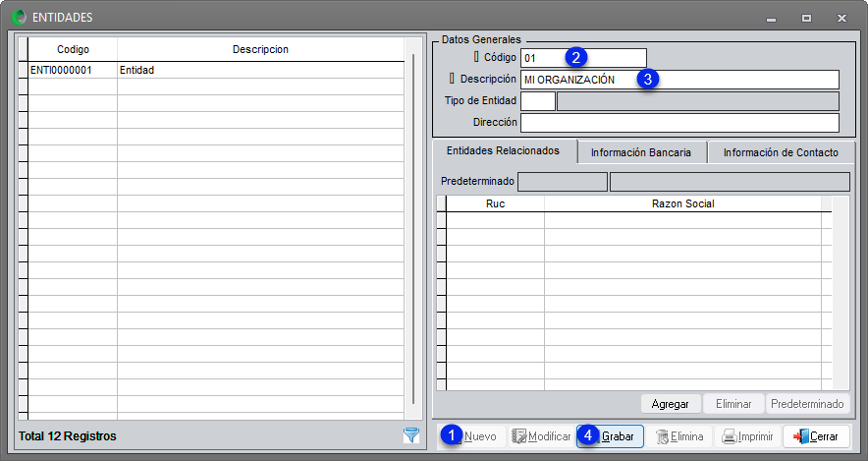The width and height of the screenshot is (868, 461).
Task: Open the Información de Contacto tab
Action: [x=781, y=152]
